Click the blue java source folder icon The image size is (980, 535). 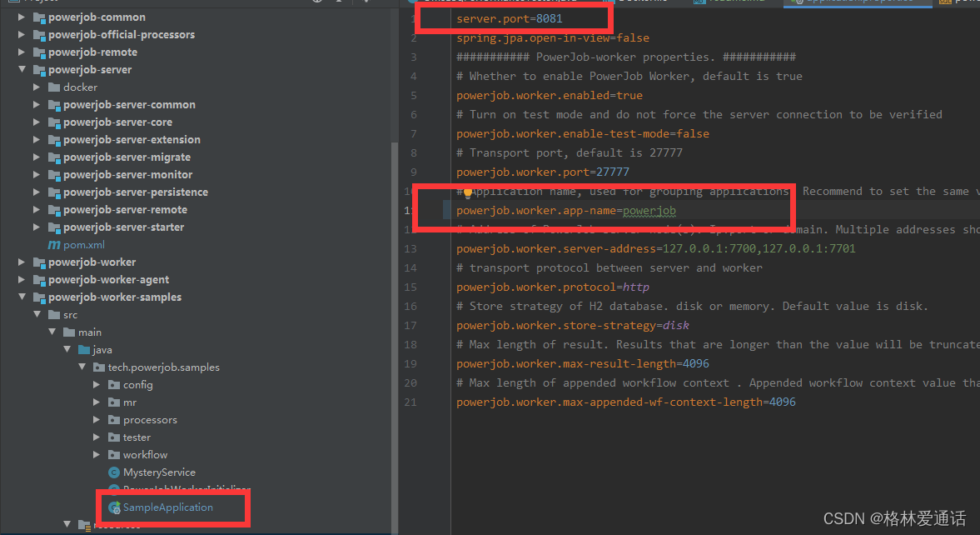click(x=84, y=350)
